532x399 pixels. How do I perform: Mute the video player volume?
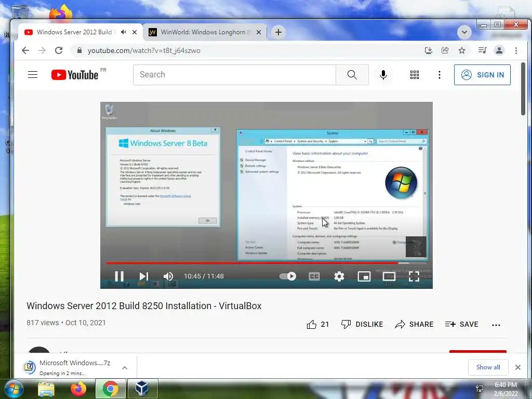point(168,276)
